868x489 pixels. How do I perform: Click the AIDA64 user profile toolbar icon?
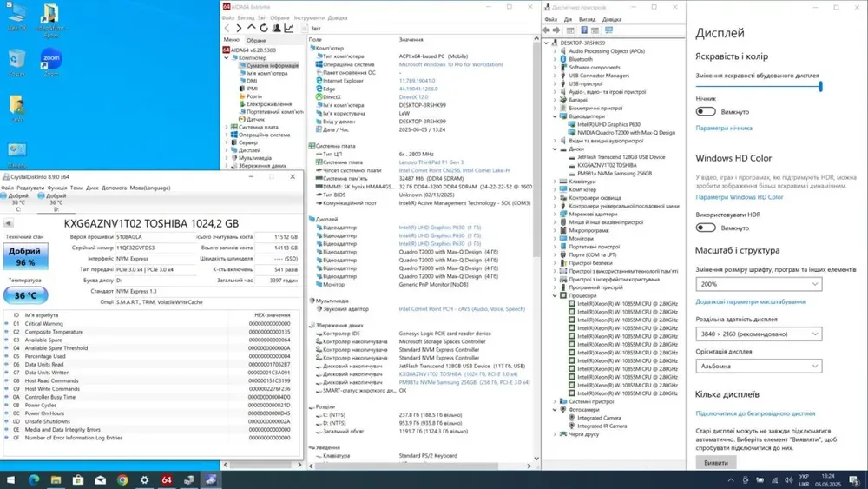(276, 29)
